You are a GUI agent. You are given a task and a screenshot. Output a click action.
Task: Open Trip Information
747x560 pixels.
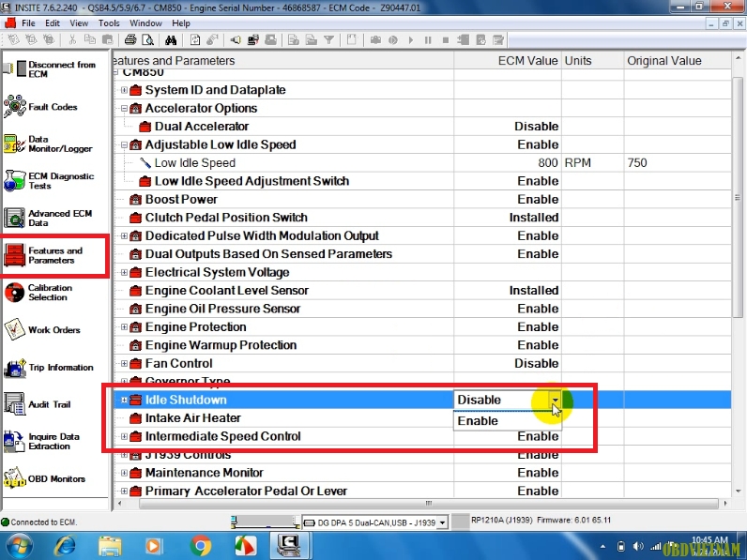[49, 368]
